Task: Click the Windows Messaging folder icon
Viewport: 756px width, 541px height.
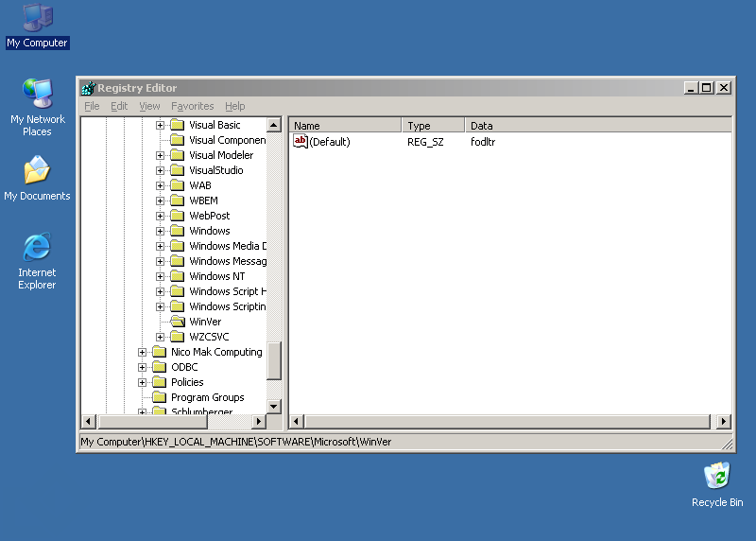Action: (178, 261)
